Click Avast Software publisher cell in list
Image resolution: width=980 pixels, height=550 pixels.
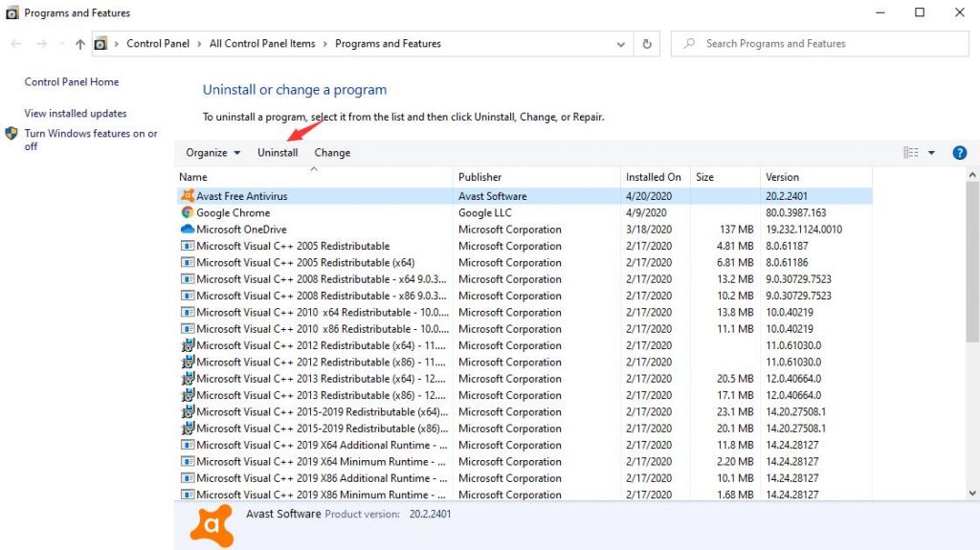click(493, 196)
